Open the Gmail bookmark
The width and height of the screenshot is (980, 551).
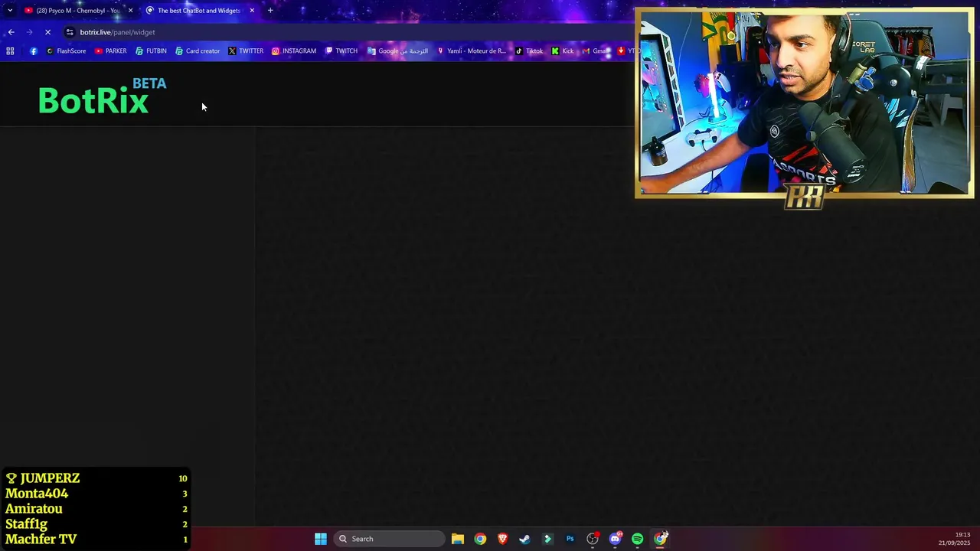[x=595, y=51]
